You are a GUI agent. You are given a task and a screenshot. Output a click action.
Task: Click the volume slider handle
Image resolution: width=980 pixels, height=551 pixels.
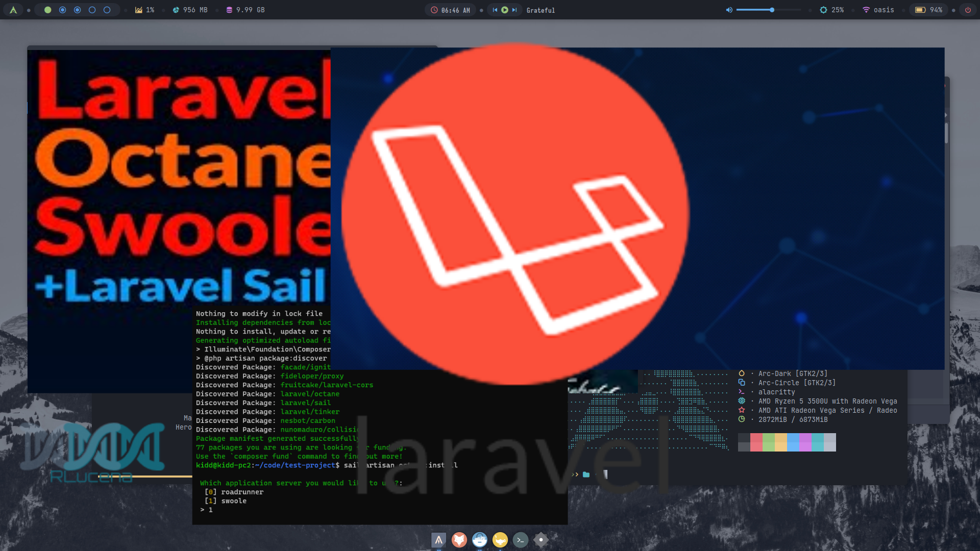[x=772, y=10]
